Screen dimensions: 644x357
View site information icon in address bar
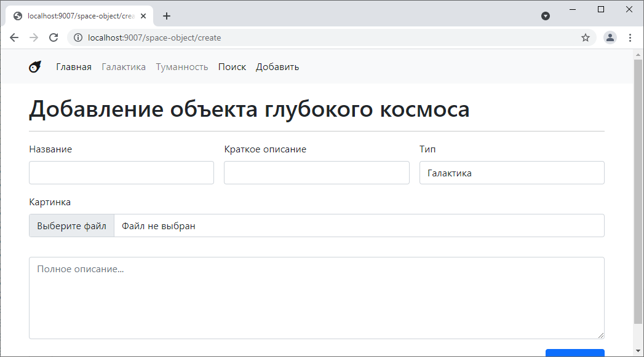78,37
